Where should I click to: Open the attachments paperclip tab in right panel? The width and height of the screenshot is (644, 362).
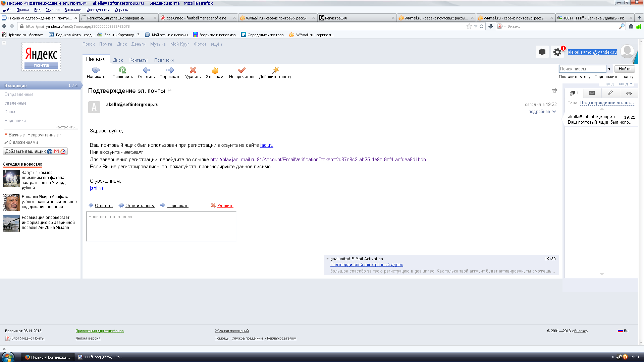[x=610, y=93]
